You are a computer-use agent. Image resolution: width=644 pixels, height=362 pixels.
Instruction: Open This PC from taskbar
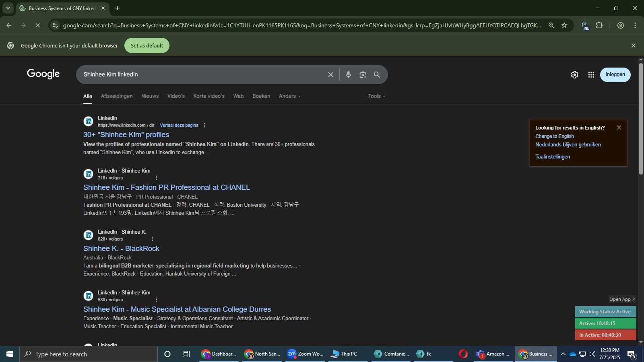click(x=349, y=354)
